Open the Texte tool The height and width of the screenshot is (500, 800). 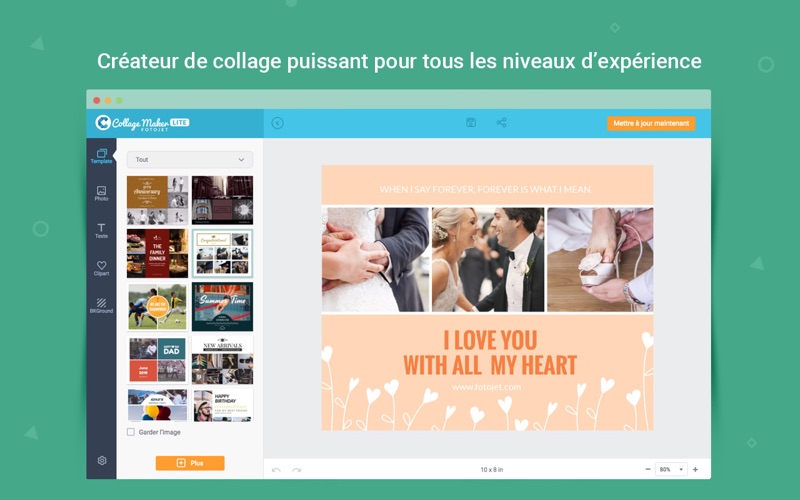tap(102, 231)
